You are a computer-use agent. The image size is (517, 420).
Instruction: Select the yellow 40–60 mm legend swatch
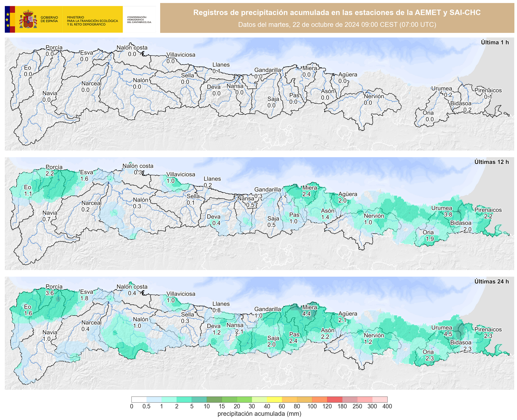(x=274, y=399)
